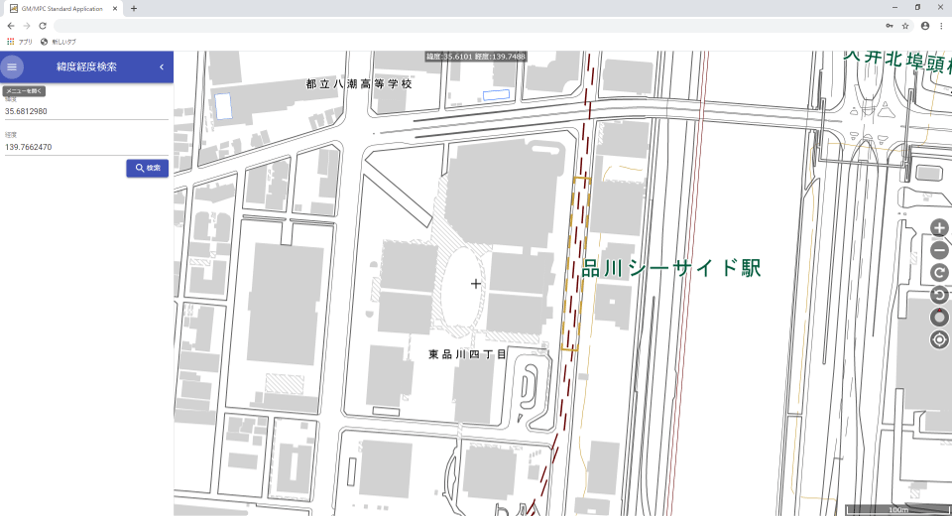
Task: Bookmark this page with star icon
Action: [x=905, y=26]
